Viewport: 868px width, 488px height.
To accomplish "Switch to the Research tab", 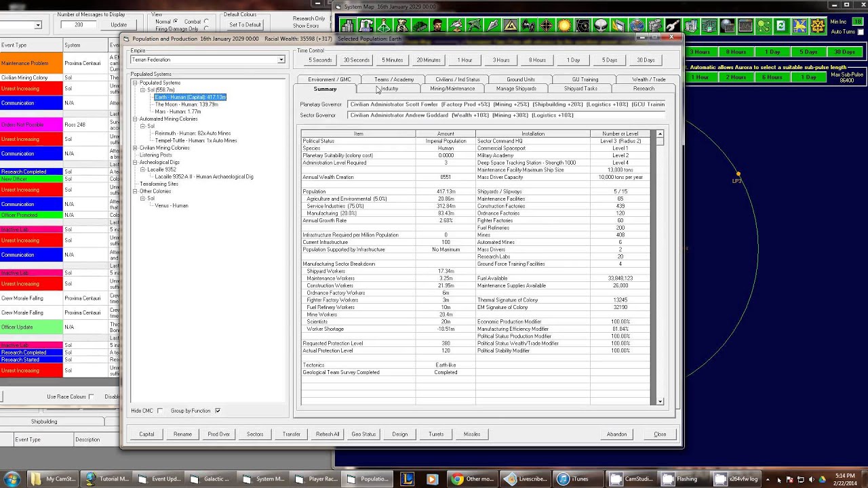I will pyautogui.click(x=644, y=89).
